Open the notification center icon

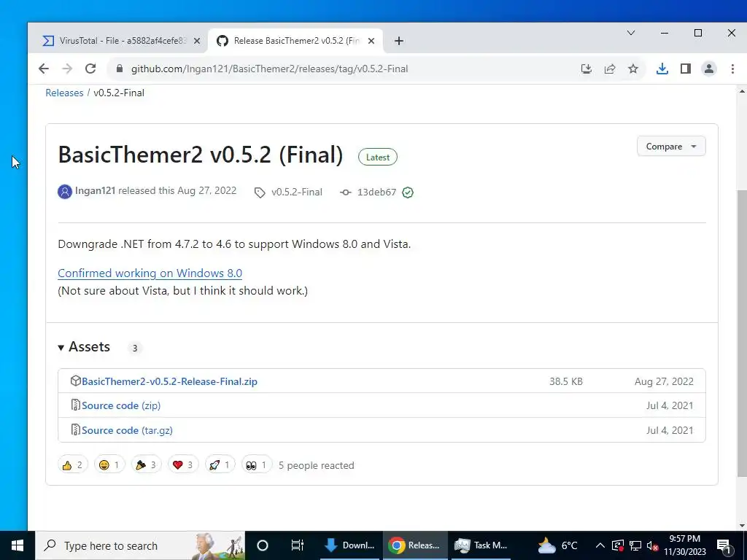(x=724, y=545)
